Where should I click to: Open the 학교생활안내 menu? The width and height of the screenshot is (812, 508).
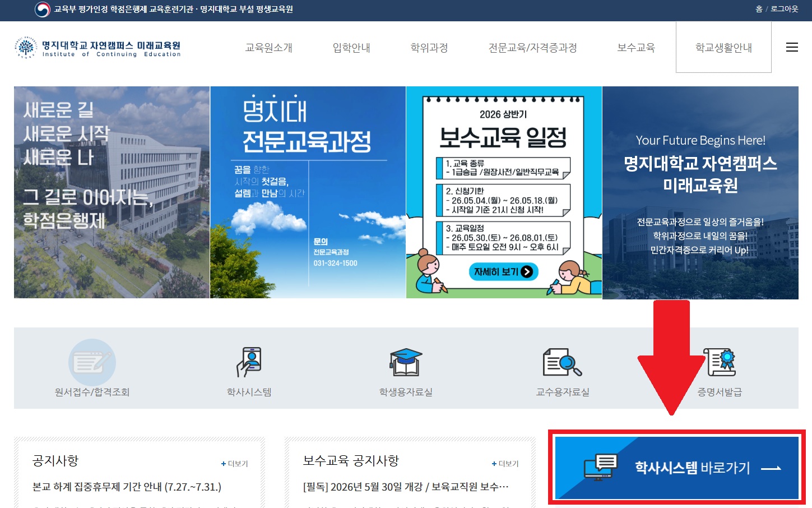coord(723,48)
